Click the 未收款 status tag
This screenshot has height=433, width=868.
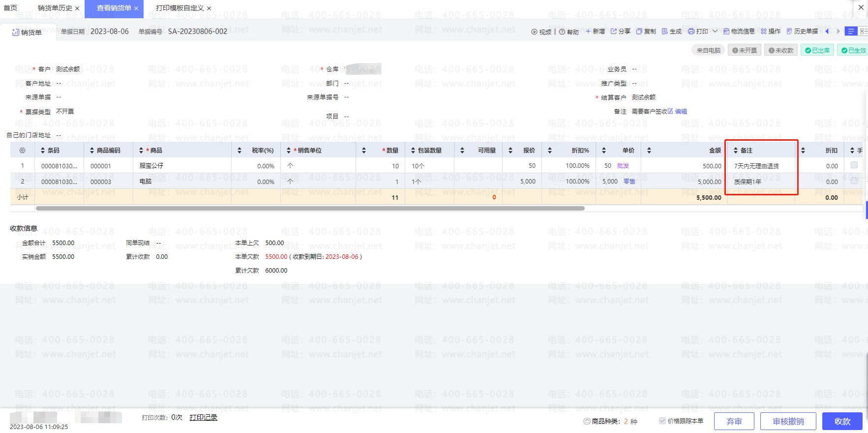[781, 50]
